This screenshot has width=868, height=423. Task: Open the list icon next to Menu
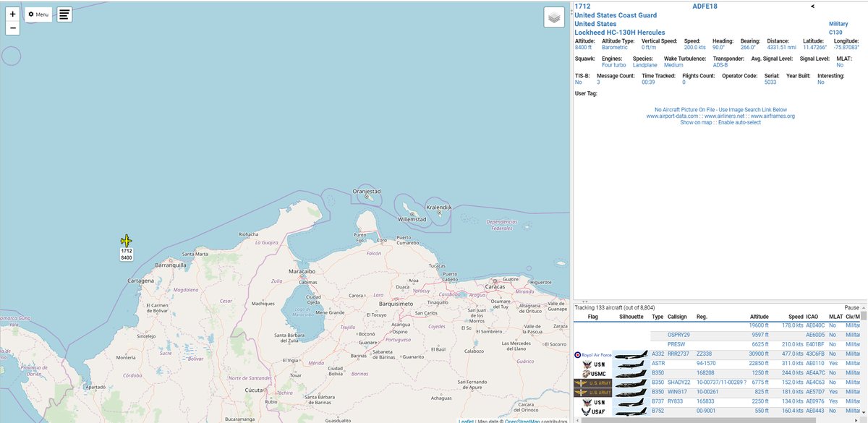(x=64, y=14)
